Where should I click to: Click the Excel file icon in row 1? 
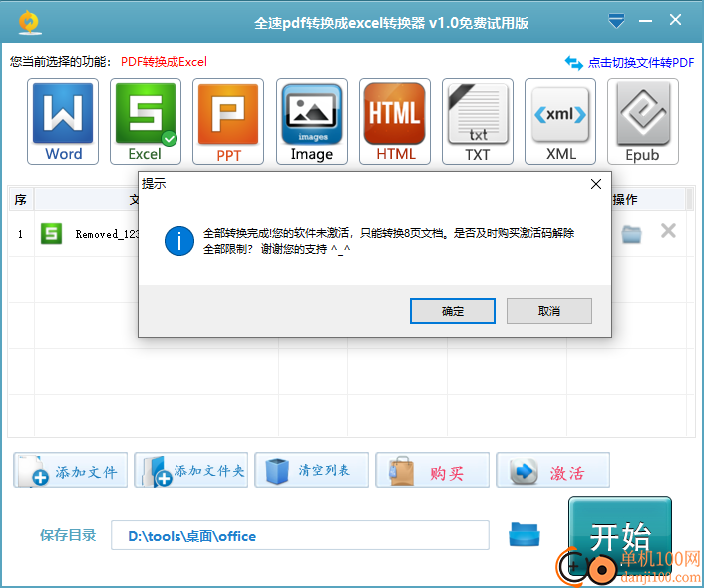51,234
